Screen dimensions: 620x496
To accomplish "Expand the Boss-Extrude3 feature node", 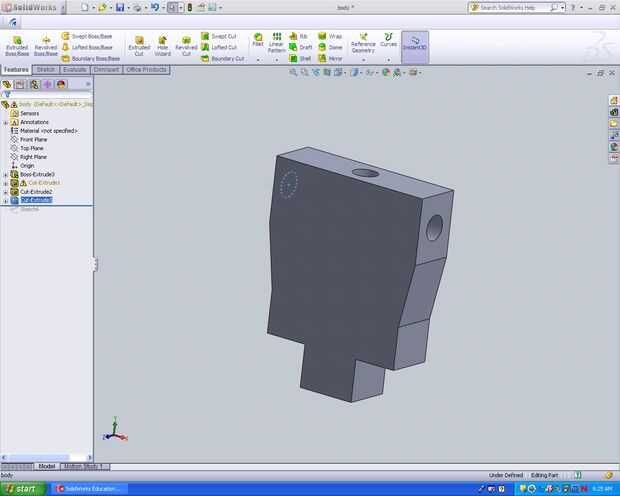I will (6, 175).
